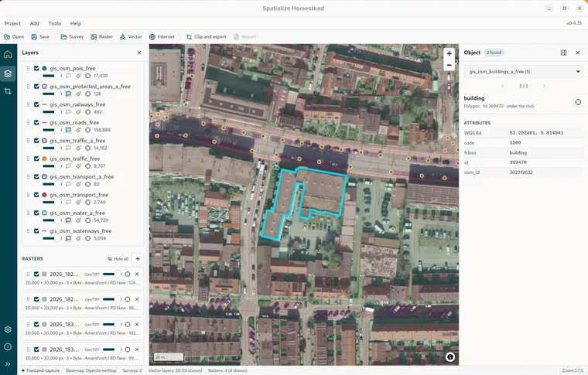
Task: Toggle labels for gis_osm_transport_a_free layer
Action: click(x=68, y=184)
